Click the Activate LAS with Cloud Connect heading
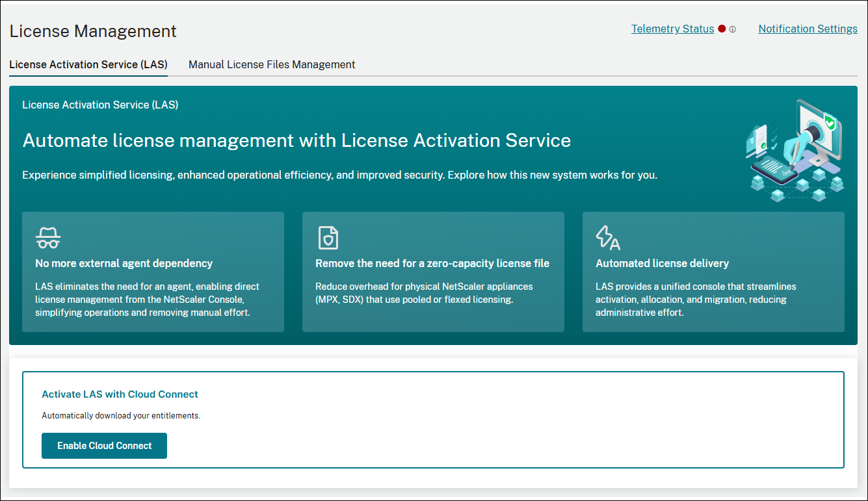This screenshot has height=501, width=868. 120,394
